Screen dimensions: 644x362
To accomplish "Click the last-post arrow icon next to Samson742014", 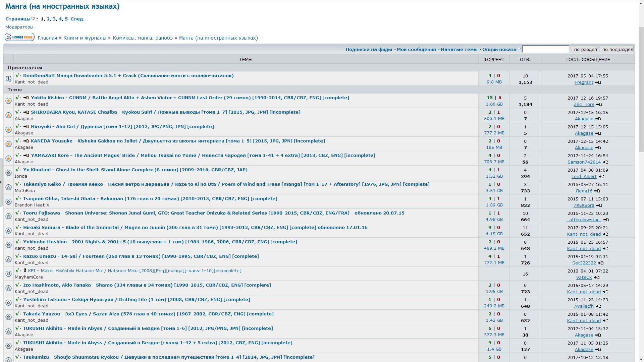I will (605, 162).
